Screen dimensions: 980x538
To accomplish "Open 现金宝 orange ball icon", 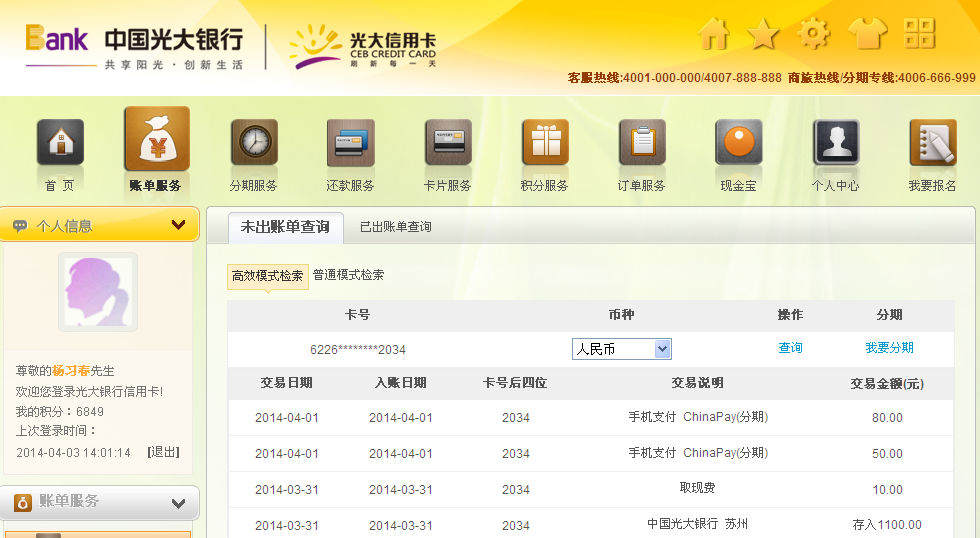I will point(738,143).
